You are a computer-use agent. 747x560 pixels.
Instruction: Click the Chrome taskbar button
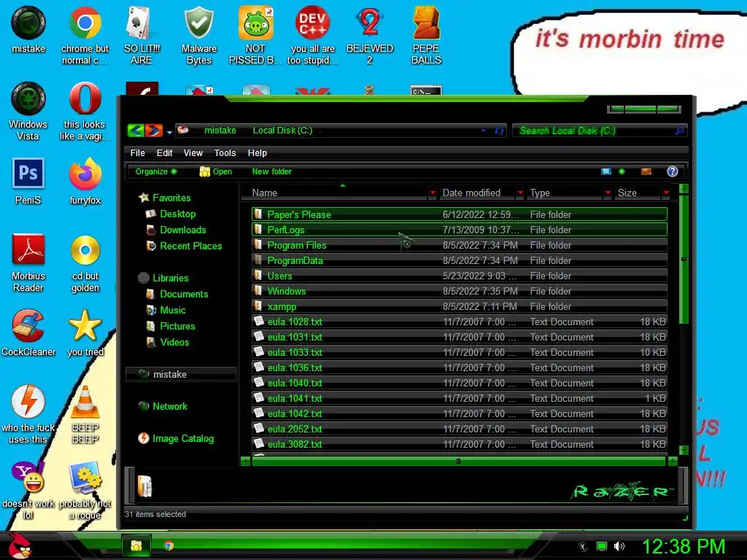point(169,545)
